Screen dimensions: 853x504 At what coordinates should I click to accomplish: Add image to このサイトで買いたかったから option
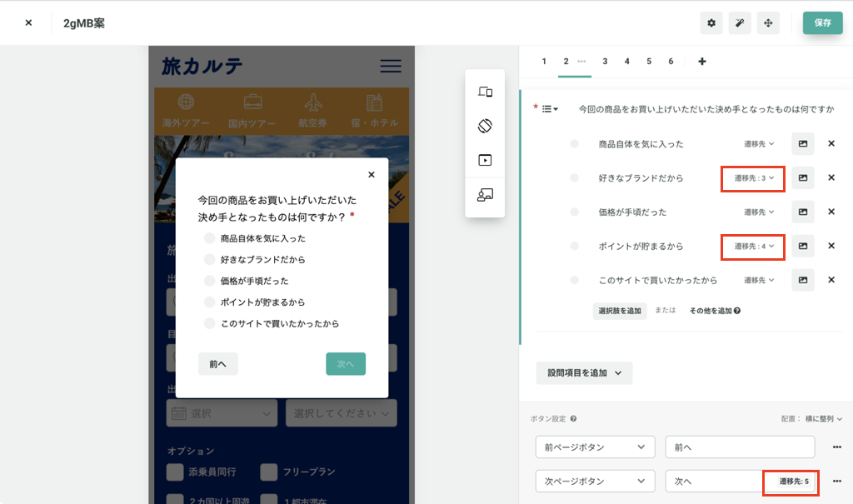click(x=802, y=280)
